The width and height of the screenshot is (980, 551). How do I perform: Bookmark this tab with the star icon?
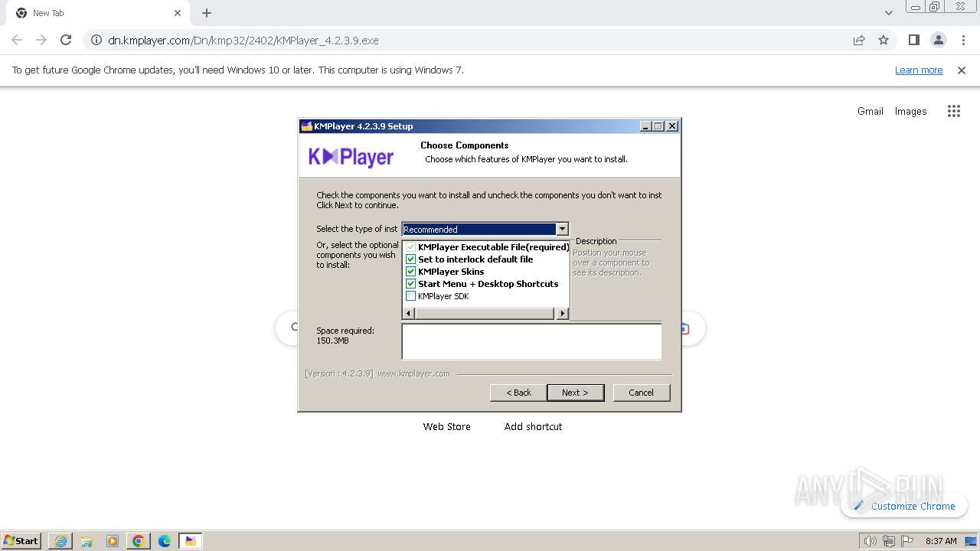[x=884, y=40]
